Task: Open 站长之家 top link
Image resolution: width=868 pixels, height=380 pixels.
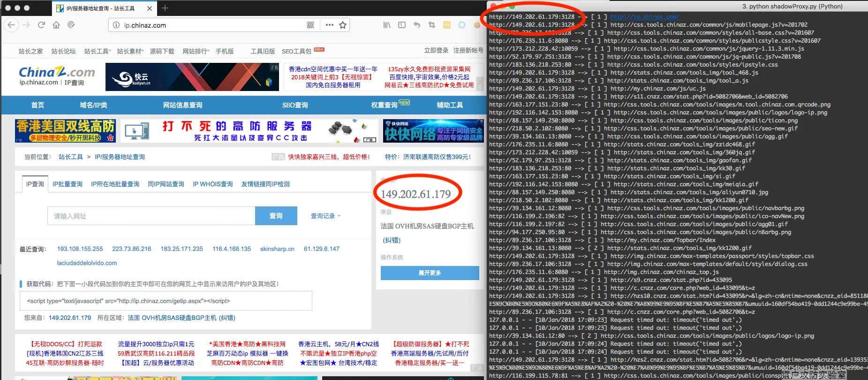Action: click(x=31, y=51)
